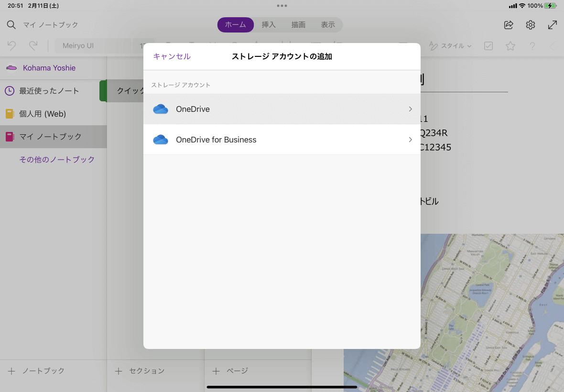Switch to the 描画 tab
The width and height of the screenshot is (564, 392).
(298, 25)
